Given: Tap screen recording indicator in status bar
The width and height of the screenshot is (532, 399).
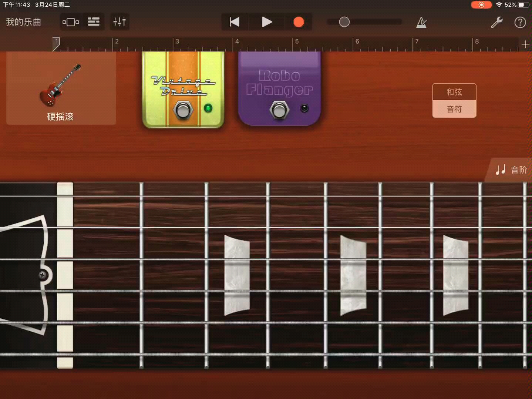Looking at the screenshot, I should pos(481,5).
